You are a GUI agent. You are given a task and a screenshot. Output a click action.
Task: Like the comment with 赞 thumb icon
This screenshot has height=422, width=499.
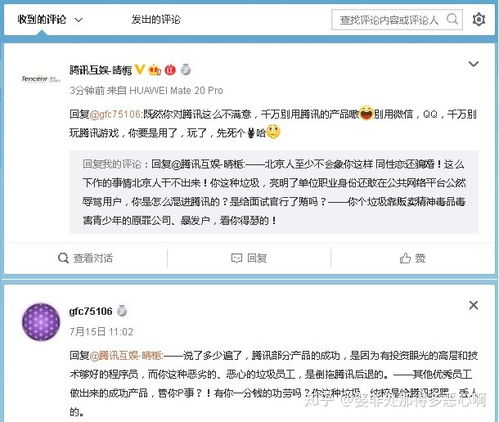click(x=412, y=258)
